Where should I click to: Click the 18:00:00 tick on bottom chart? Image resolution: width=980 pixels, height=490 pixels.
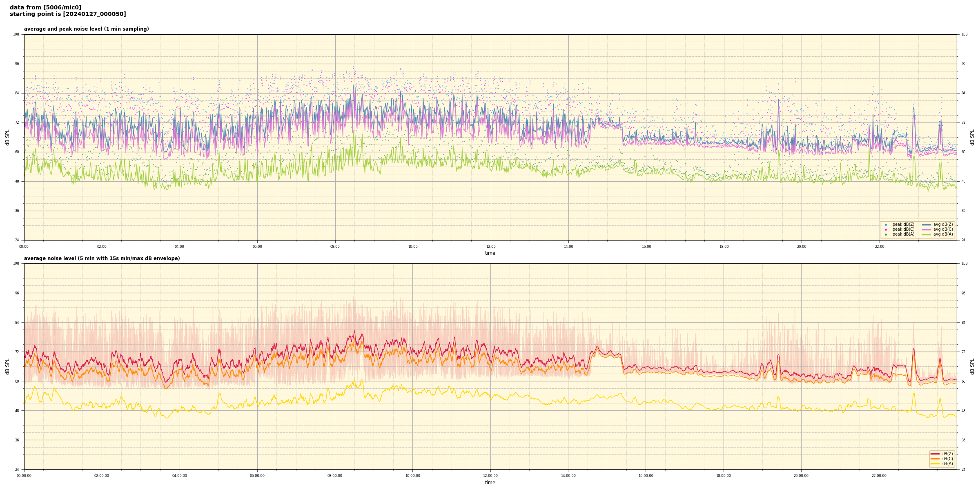pos(724,476)
